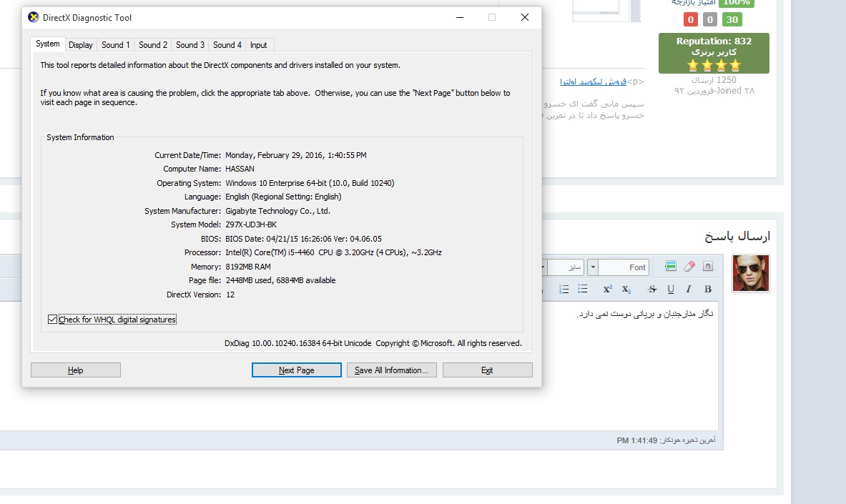The height and width of the screenshot is (504, 846).
Task: Apply italic formatting in the reply editor
Action: (x=689, y=289)
